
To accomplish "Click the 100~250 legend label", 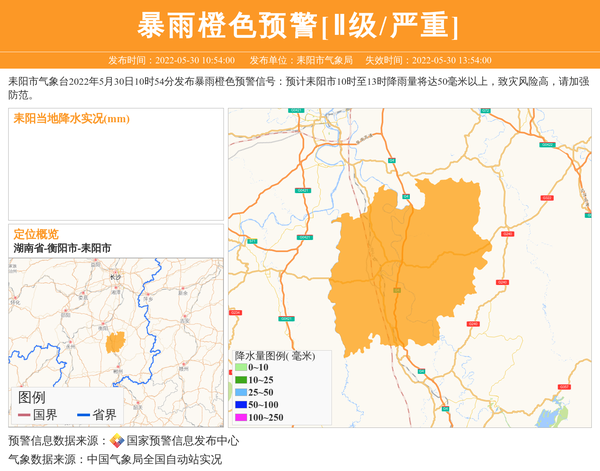I will click(x=266, y=417).
